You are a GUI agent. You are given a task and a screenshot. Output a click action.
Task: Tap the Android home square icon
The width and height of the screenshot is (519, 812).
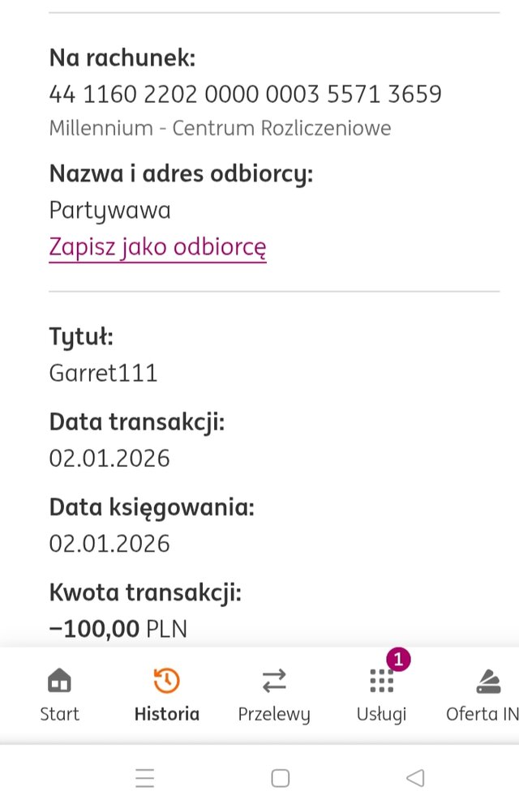(281, 779)
